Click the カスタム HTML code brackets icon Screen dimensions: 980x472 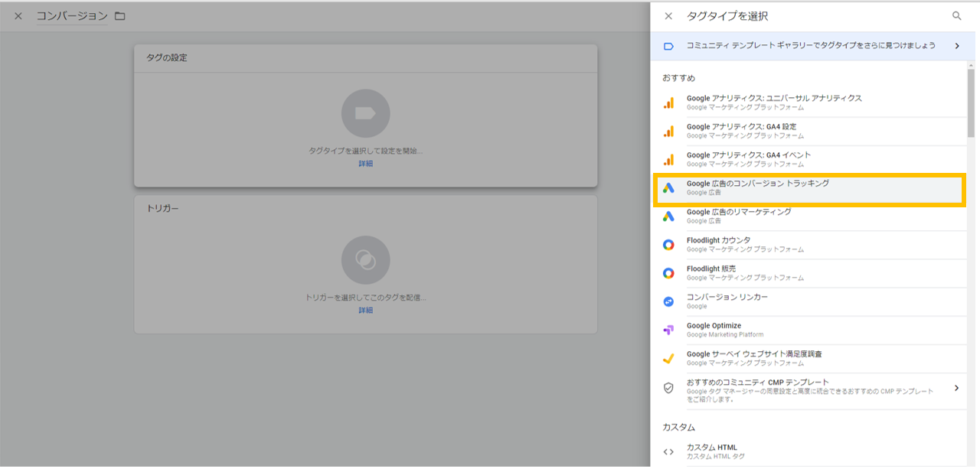(668, 452)
